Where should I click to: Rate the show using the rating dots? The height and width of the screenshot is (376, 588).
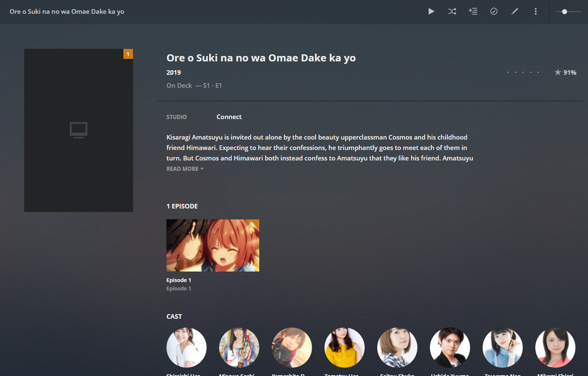(523, 72)
